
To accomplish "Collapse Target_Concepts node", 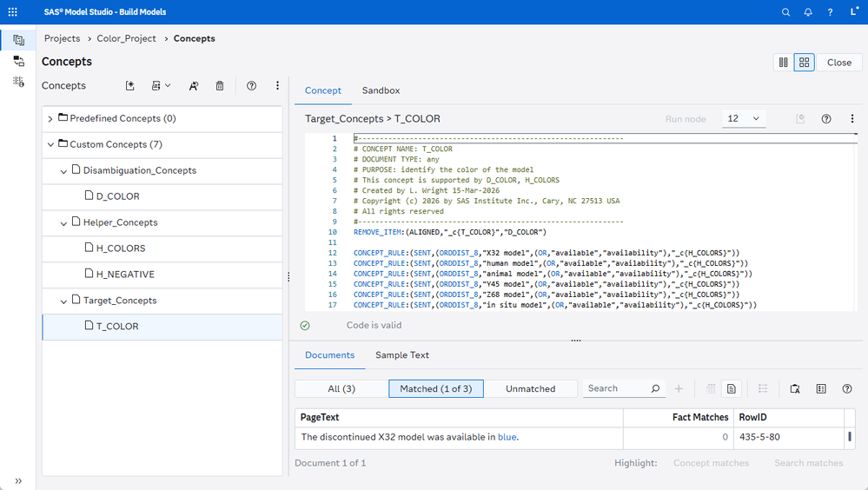I will 63,301.
